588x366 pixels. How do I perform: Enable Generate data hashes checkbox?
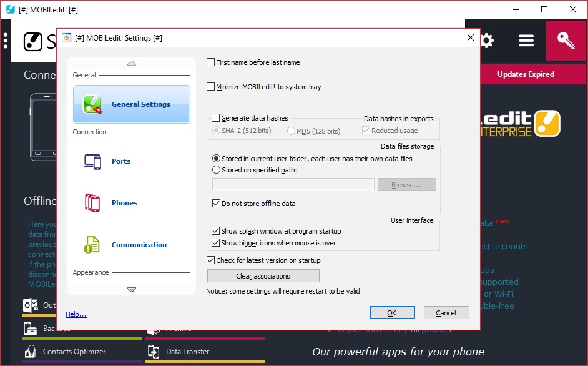click(x=215, y=118)
